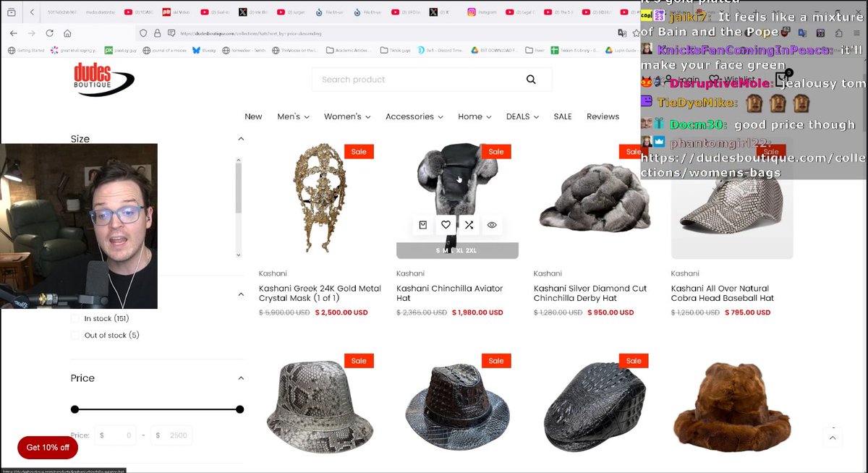This screenshot has height=473, width=868.
Task: Click the browser home icon
Action: [x=67, y=33]
